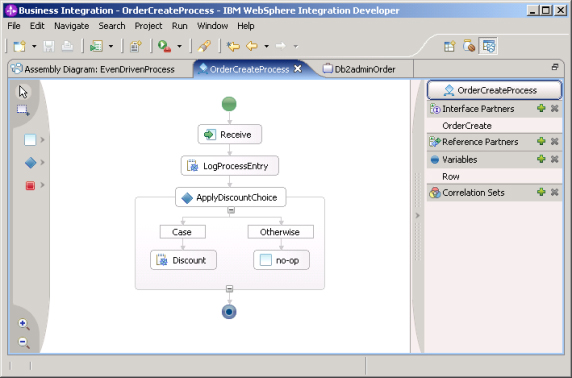Open the Navigate menu
572x378 pixels.
pyautogui.click(x=72, y=26)
